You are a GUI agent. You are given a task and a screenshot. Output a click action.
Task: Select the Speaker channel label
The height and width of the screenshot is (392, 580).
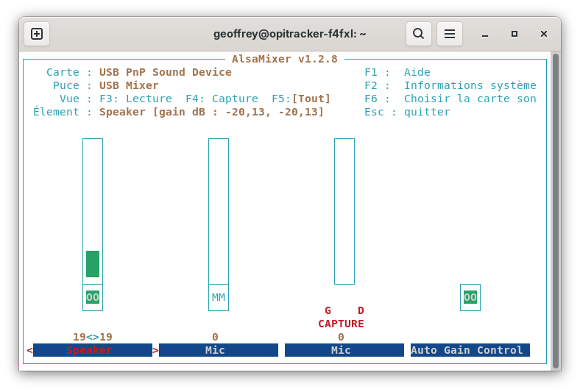pyautogui.click(x=93, y=350)
